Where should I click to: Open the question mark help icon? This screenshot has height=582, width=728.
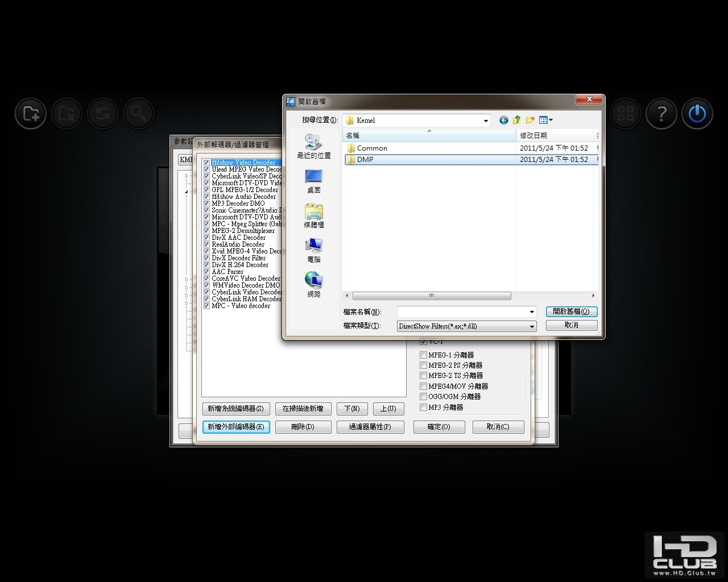click(661, 114)
